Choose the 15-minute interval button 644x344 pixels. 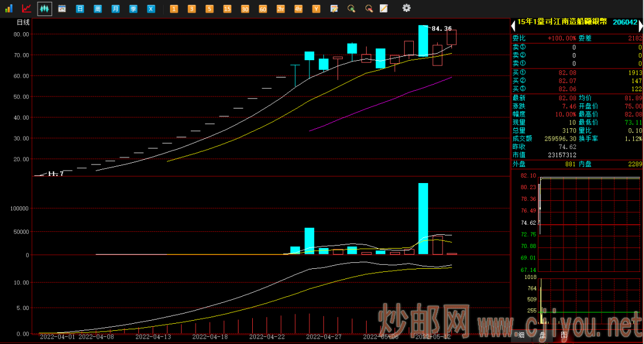tap(227, 9)
